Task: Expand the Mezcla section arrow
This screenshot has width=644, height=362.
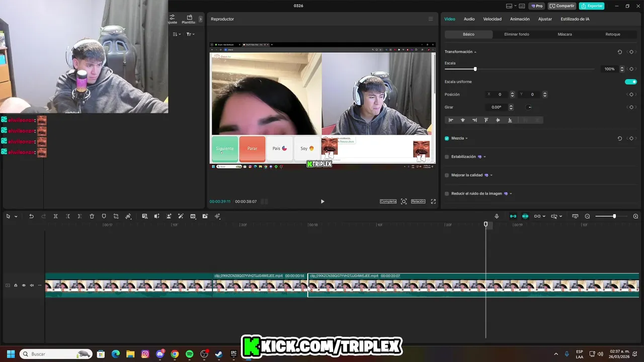Action: pyautogui.click(x=467, y=138)
